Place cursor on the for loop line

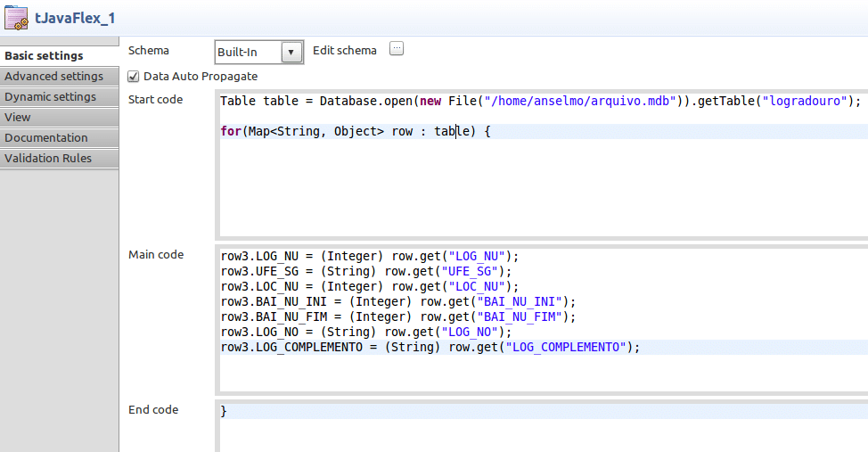[x=356, y=132]
